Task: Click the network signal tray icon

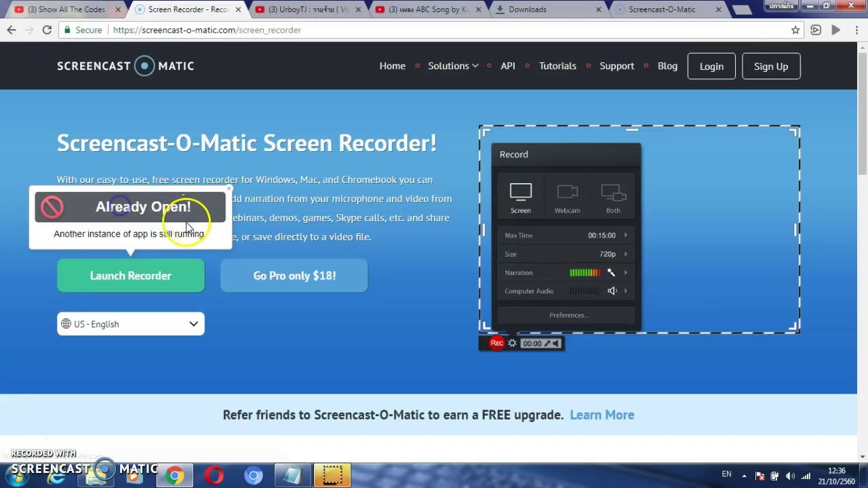Action: [x=806, y=476]
